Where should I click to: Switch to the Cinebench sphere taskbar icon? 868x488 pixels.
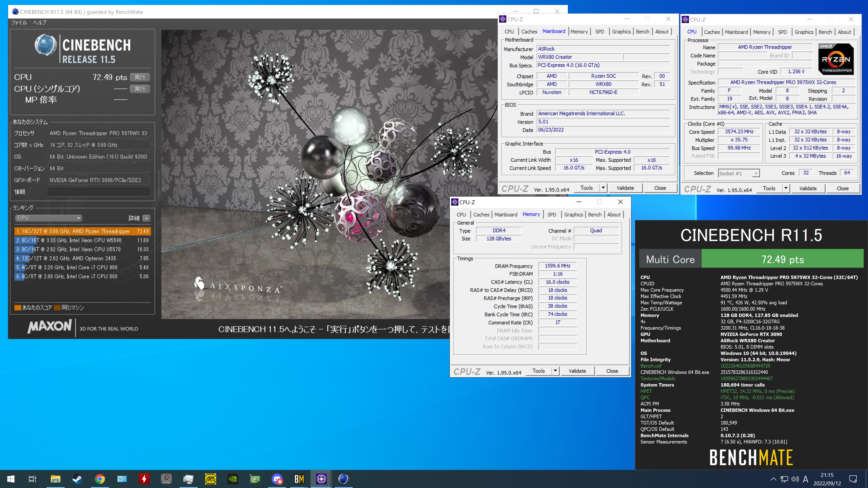tap(343, 479)
